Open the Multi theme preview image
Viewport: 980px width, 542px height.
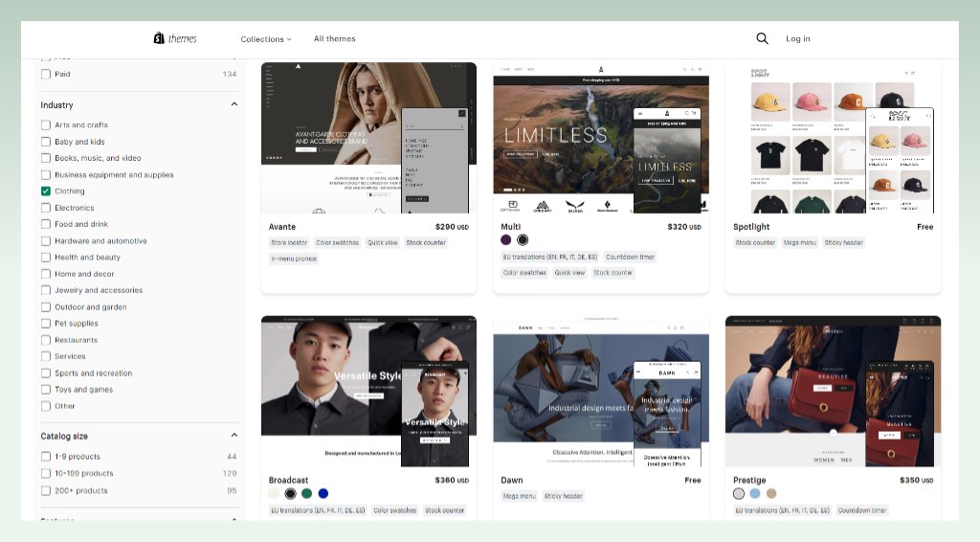[601, 138]
